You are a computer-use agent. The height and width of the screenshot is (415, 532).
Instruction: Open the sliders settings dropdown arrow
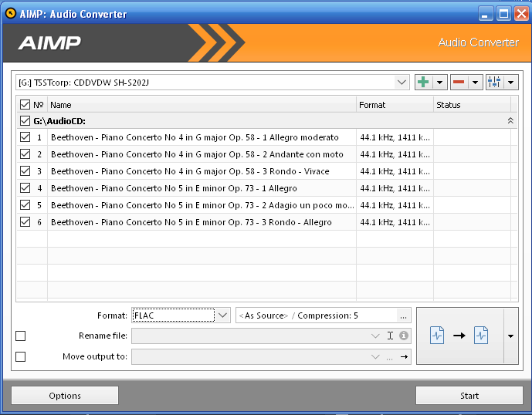pos(510,82)
